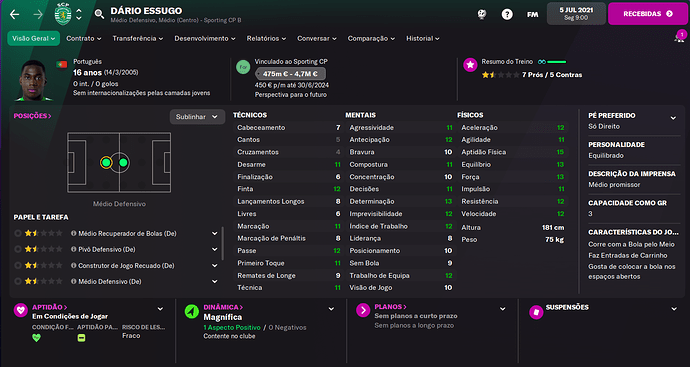Open the help question mark icon
The height and width of the screenshot is (367, 690).
(507, 15)
